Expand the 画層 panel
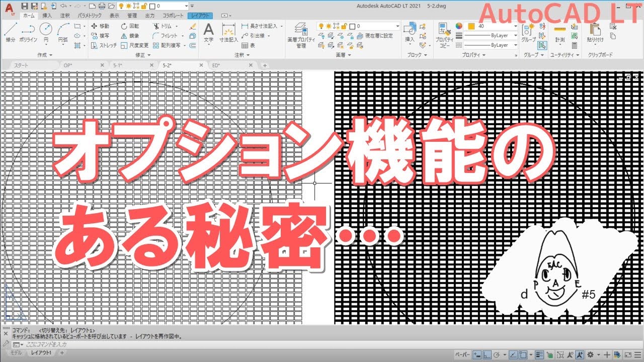The image size is (644, 362). [343, 55]
